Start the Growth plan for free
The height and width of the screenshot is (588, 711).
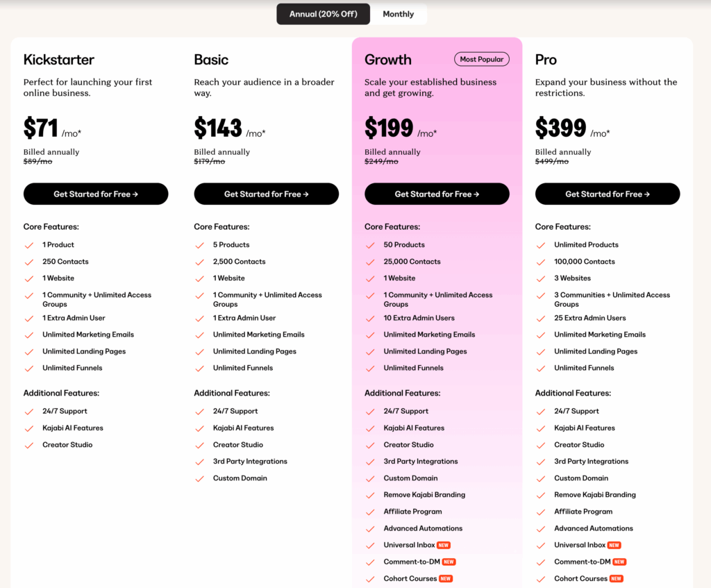tap(437, 194)
